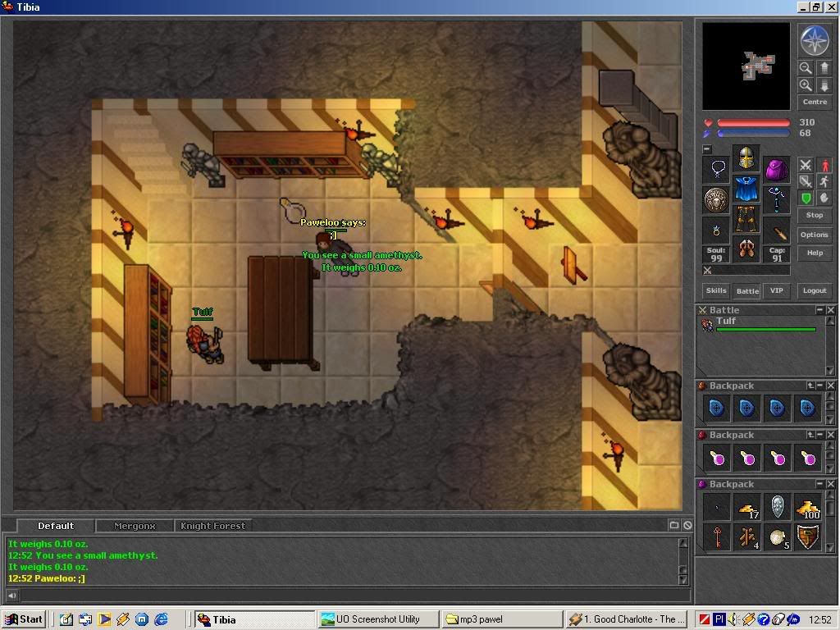Toggle chase opponent mode

(x=824, y=181)
